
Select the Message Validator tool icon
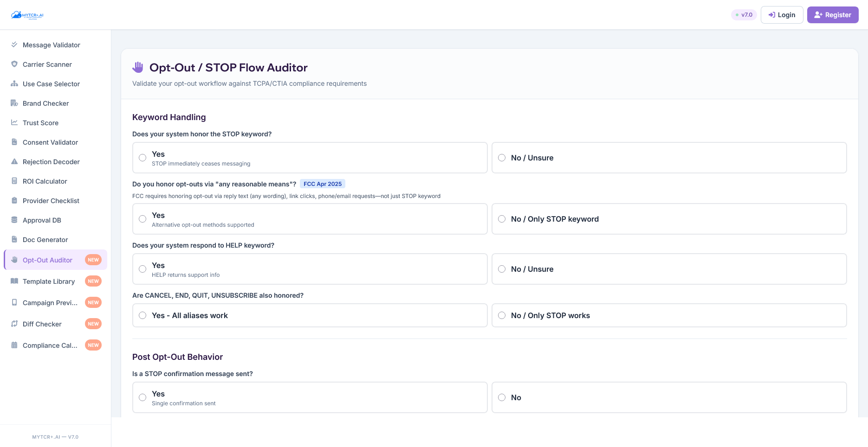14,45
